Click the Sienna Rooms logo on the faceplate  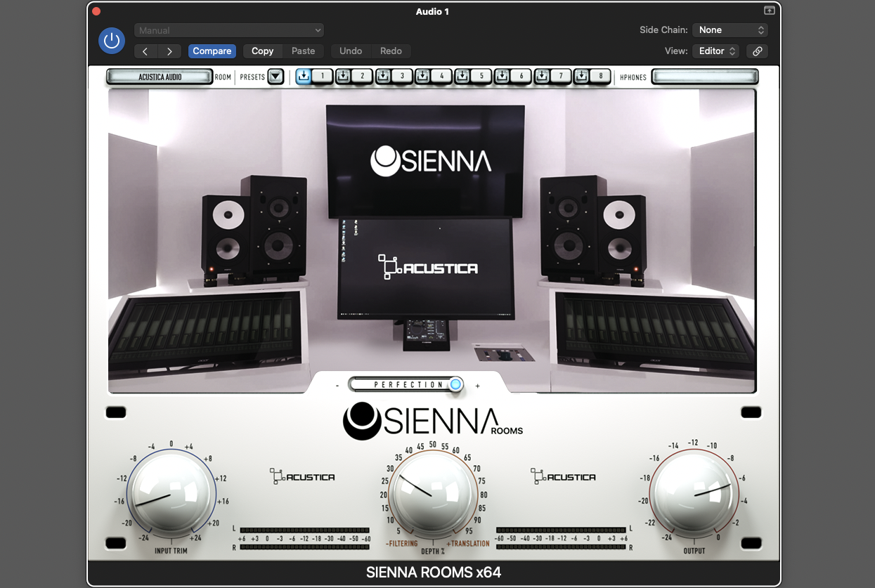[x=431, y=420]
